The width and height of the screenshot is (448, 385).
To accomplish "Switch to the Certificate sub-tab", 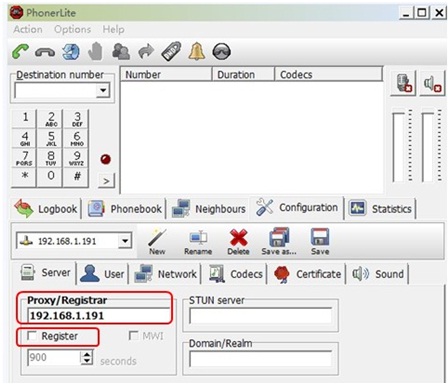I will (x=307, y=274).
